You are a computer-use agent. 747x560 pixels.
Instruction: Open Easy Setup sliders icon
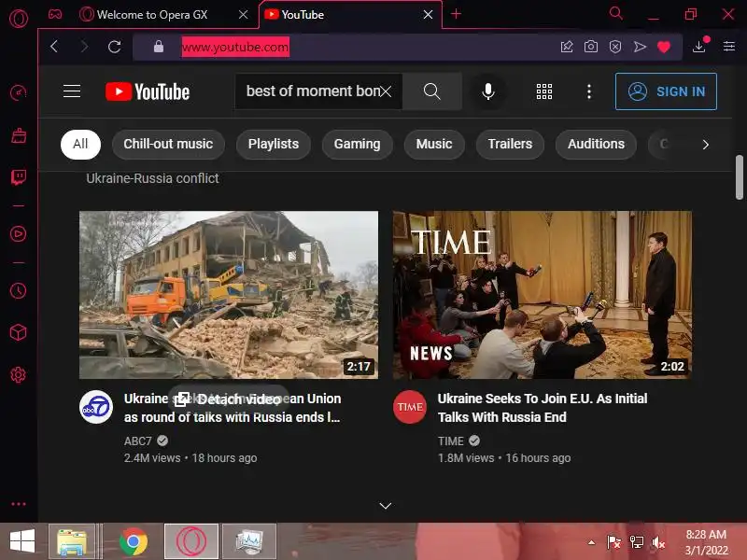click(x=729, y=46)
